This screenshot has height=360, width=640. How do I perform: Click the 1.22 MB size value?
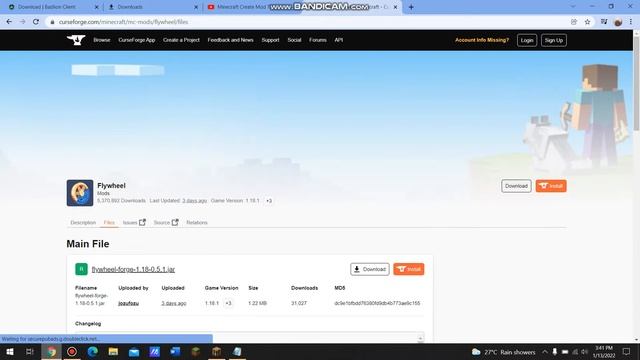[x=258, y=303]
